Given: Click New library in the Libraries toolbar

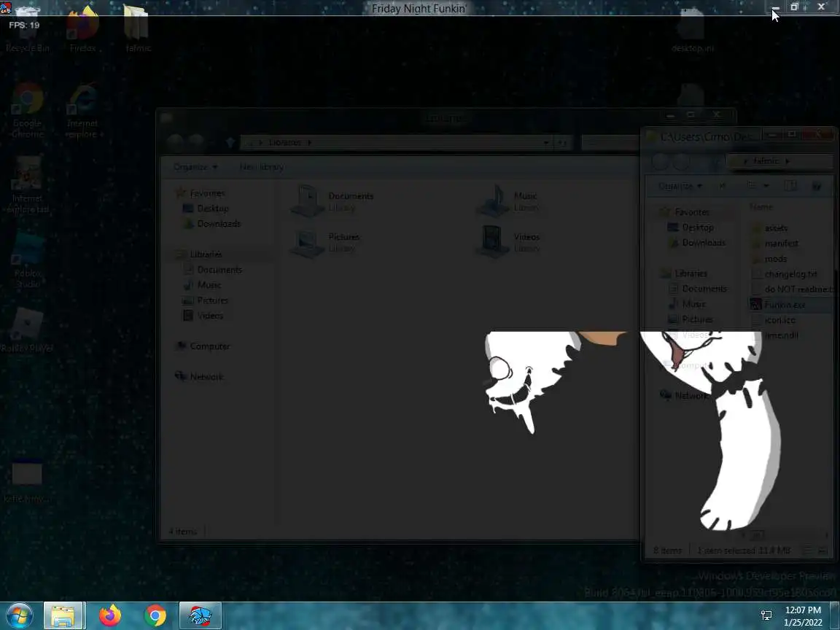Looking at the screenshot, I should click(x=262, y=167).
